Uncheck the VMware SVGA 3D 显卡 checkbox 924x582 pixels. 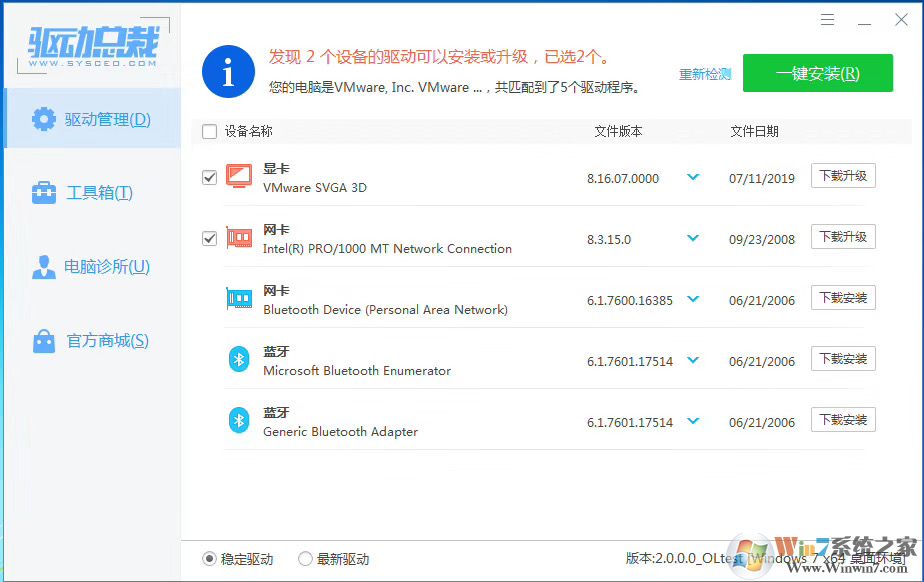pos(209,176)
